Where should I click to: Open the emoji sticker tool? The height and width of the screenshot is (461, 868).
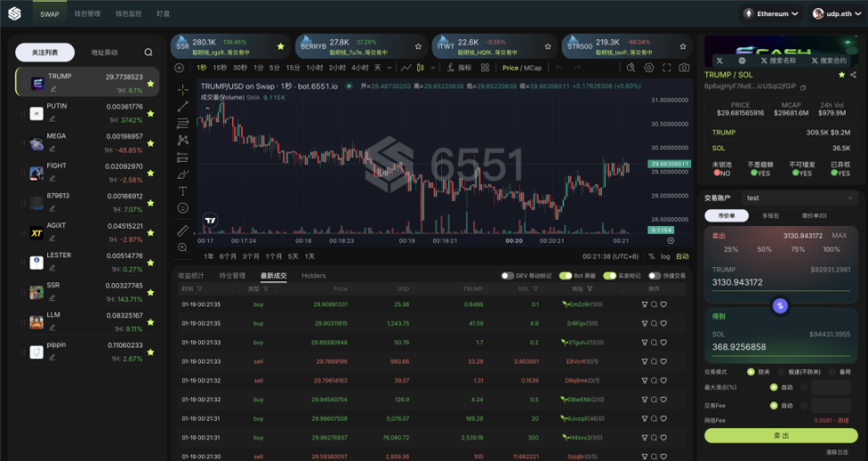(183, 208)
